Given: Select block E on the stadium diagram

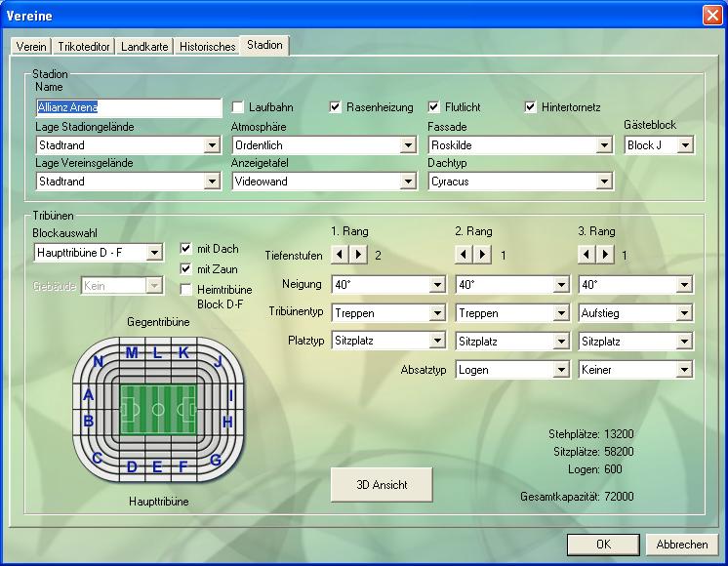Looking at the screenshot, I should (x=157, y=466).
